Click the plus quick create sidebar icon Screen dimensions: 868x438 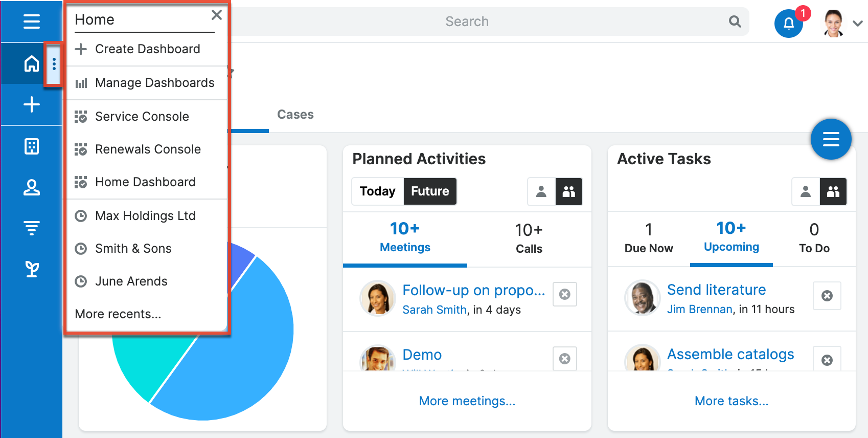click(32, 105)
